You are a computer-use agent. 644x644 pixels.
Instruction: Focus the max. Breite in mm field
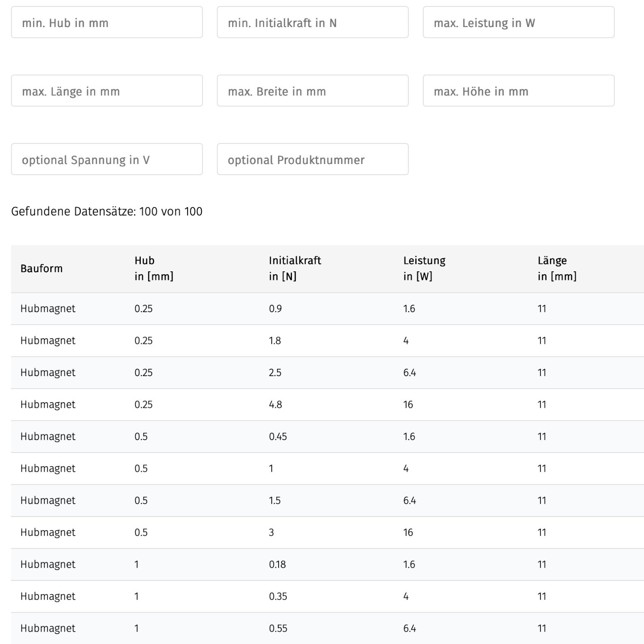tap(312, 91)
